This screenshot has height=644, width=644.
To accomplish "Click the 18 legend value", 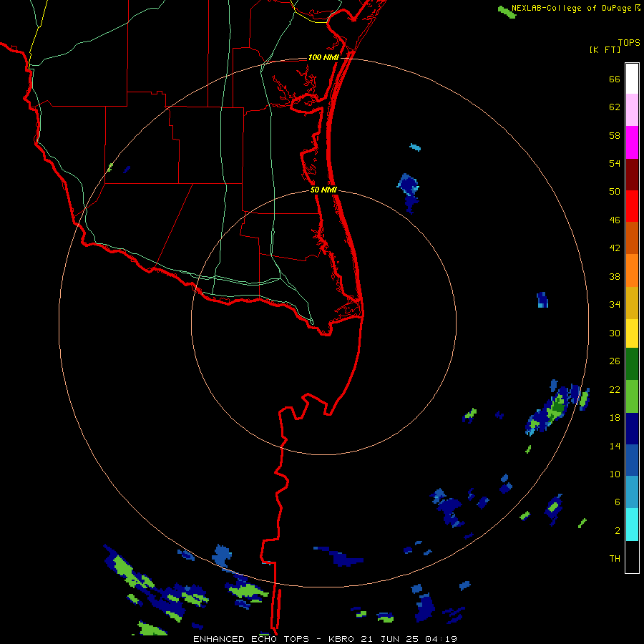I will [x=615, y=418].
